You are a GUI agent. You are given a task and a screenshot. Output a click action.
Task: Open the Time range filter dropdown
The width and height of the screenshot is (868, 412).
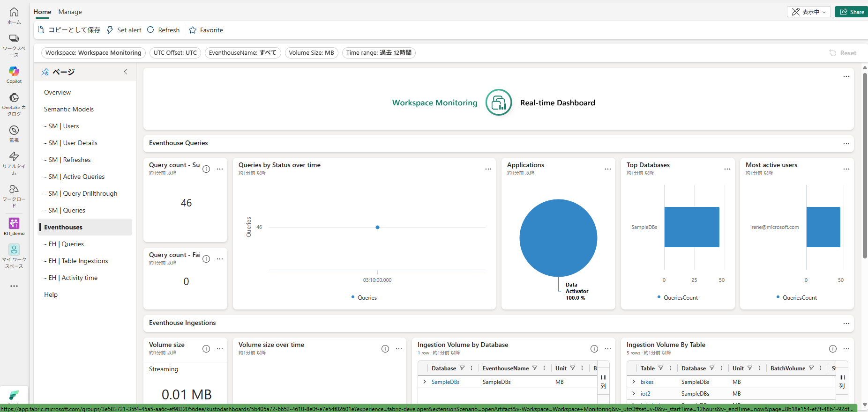(379, 53)
